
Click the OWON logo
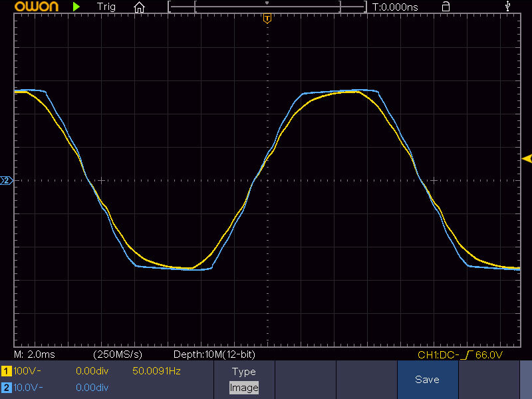[30, 7]
